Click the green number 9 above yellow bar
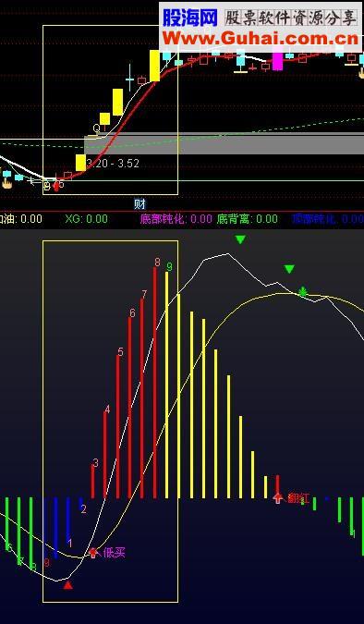Screen dimensions: 364x624 pyautogui.click(x=169, y=266)
